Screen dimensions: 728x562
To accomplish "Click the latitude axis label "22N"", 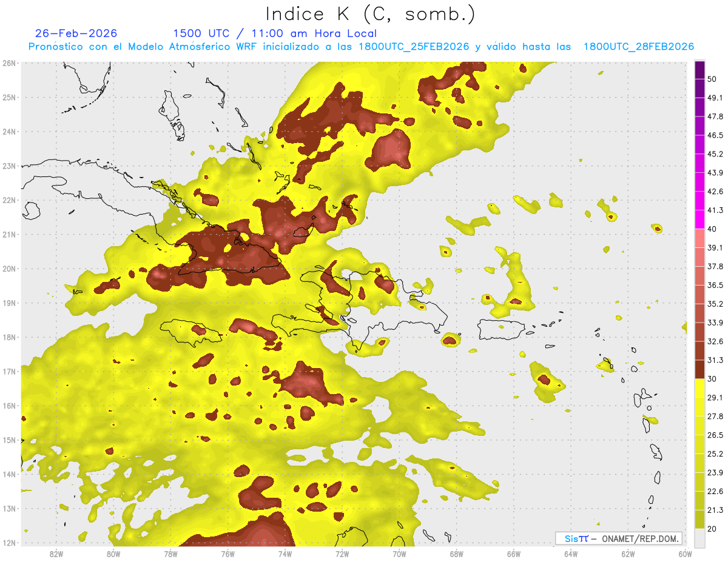I will click(9, 200).
